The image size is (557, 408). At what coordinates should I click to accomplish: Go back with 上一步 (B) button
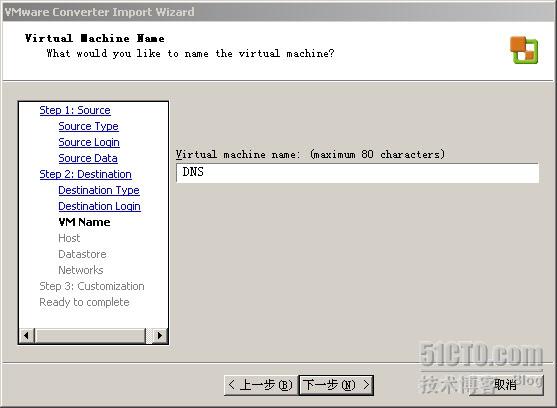click(x=261, y=385)
